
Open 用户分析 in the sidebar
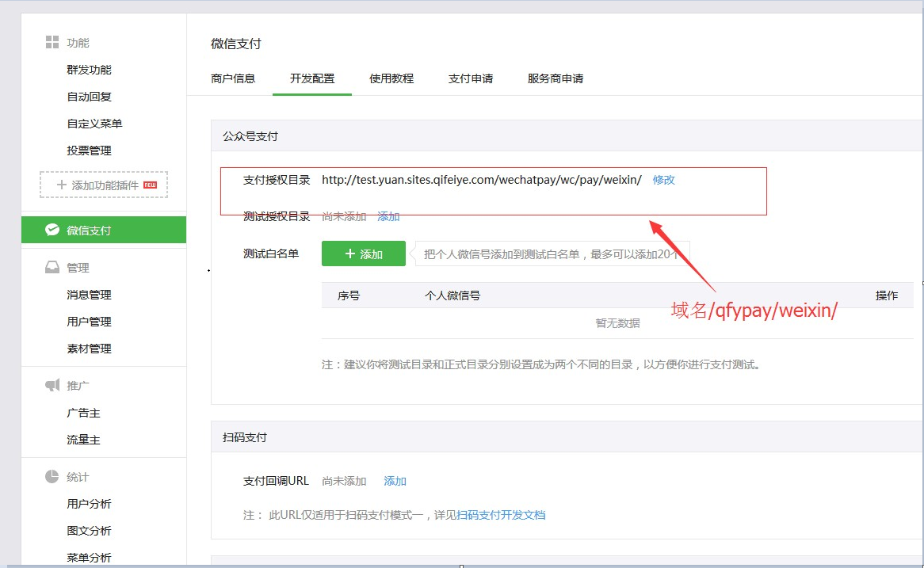(x=89, y=504)
